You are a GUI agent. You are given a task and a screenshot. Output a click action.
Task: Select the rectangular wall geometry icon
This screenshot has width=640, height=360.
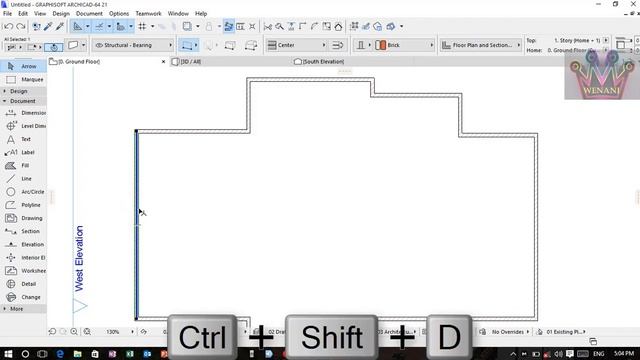[230, 45]
